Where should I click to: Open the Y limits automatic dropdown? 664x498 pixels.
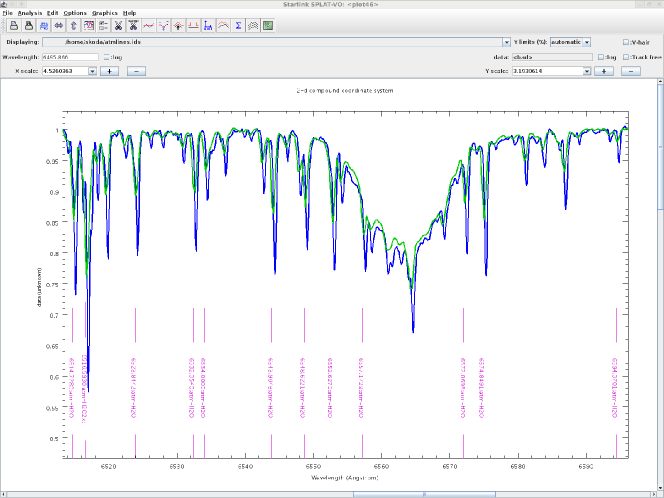[x=587, y=43]
